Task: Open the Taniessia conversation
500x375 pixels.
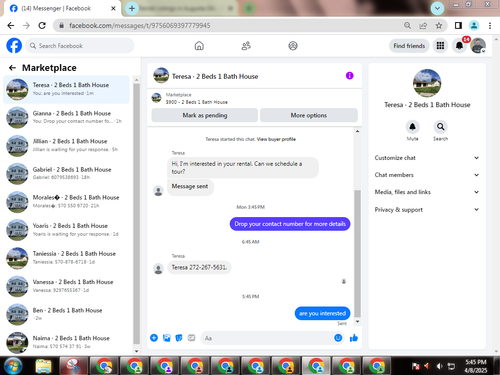Action: (x=66, y=258)
